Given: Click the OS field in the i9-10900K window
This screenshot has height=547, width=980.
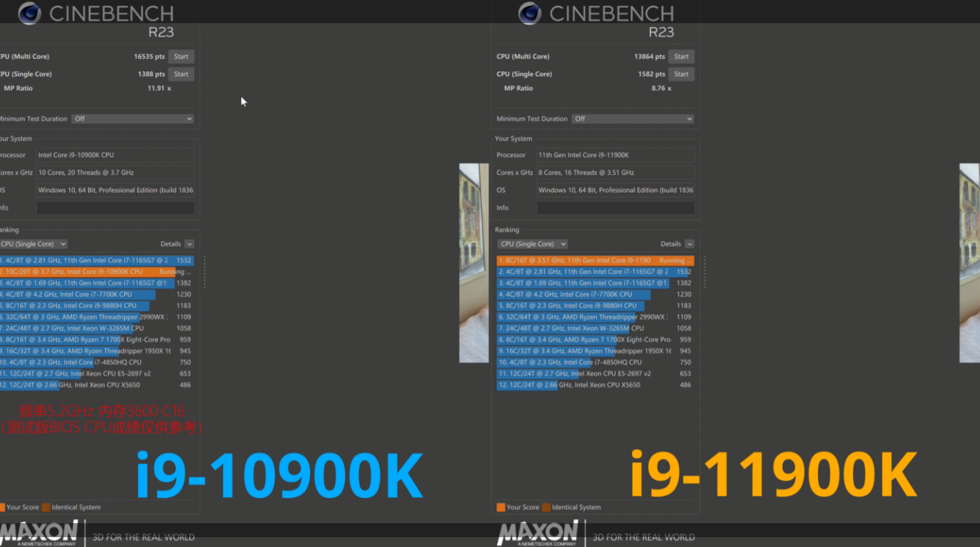Looking at the screenshot, I should tap(115, 190).
